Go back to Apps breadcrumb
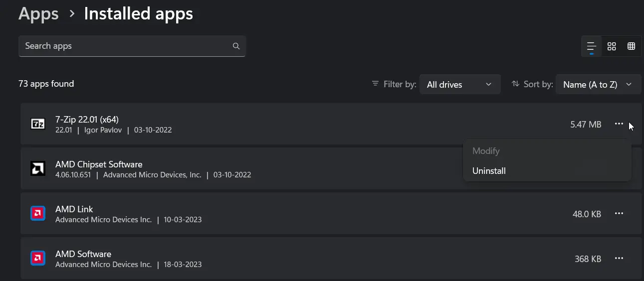The image size is (644, 281). 38,13
